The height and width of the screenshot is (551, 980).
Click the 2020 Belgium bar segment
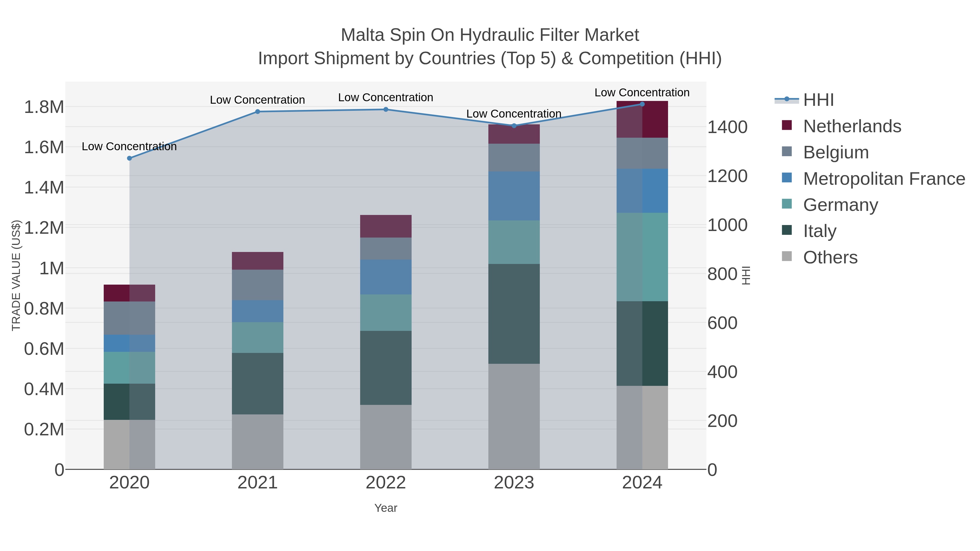pyautogui.click(x=129, y=318)
